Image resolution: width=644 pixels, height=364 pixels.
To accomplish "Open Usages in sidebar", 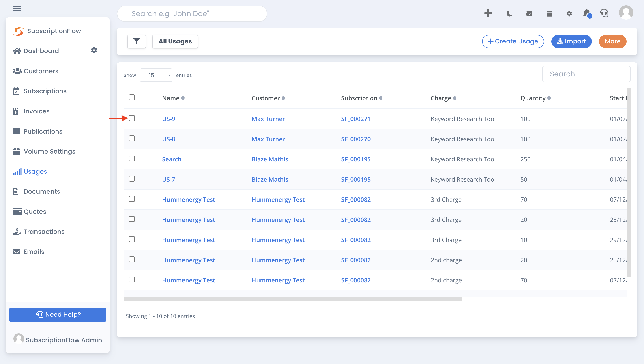I will 30,171.
